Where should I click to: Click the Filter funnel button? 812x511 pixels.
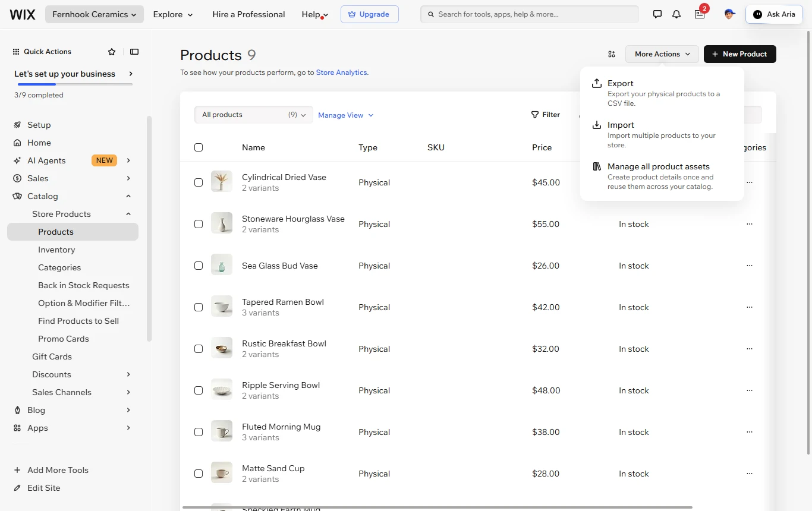click(x=546, y=115)
